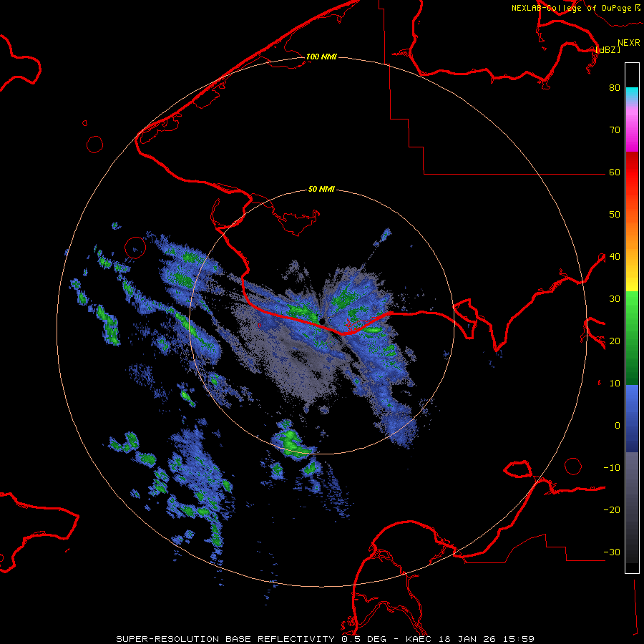Click the 80 value on dBZ scale

tap(615, 88)
